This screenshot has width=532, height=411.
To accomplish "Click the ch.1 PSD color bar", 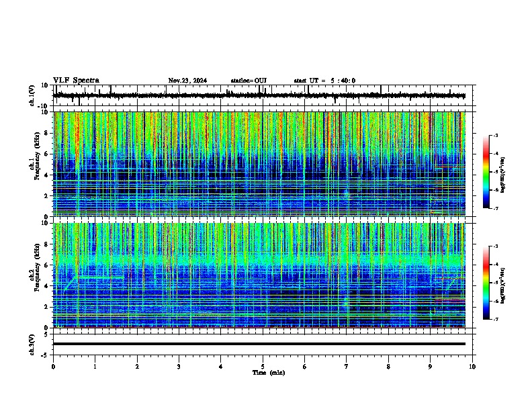I will 486,172.
